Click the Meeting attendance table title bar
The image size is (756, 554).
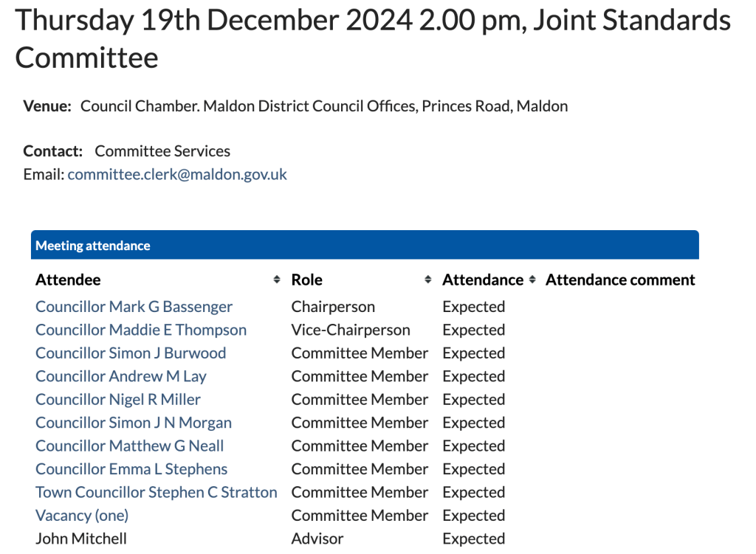coord(365,246)
